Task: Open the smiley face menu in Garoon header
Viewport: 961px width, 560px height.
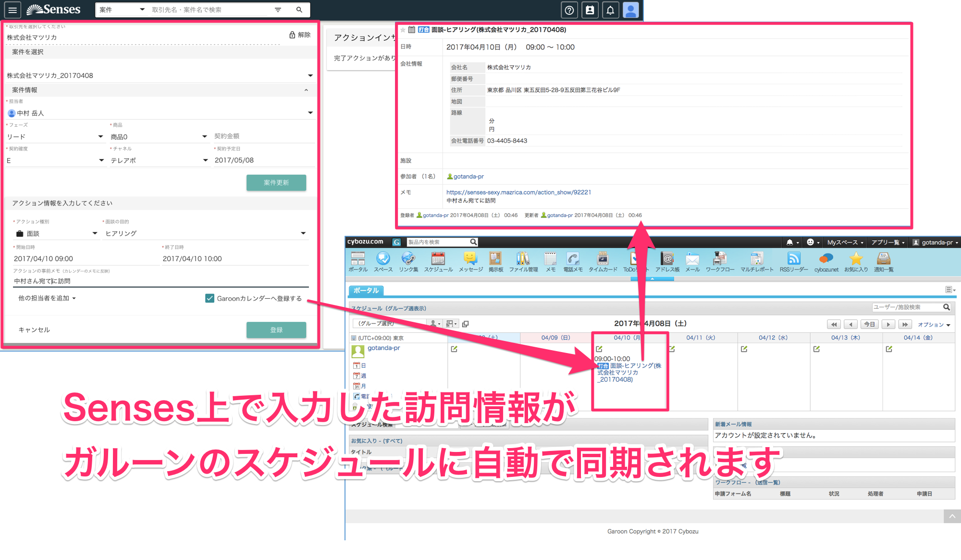Action: pos(813,242)
